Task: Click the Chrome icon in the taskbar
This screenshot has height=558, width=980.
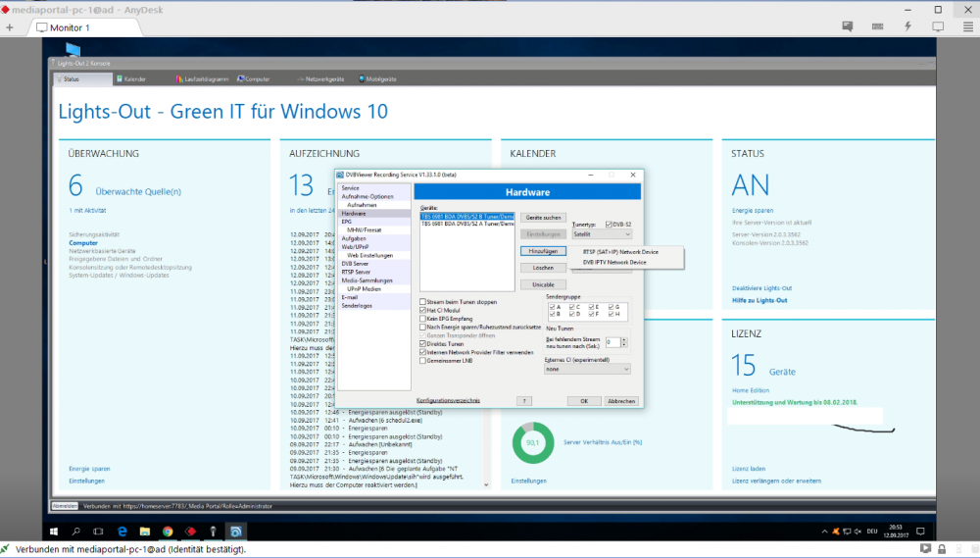Action: [x=168, y=531]
